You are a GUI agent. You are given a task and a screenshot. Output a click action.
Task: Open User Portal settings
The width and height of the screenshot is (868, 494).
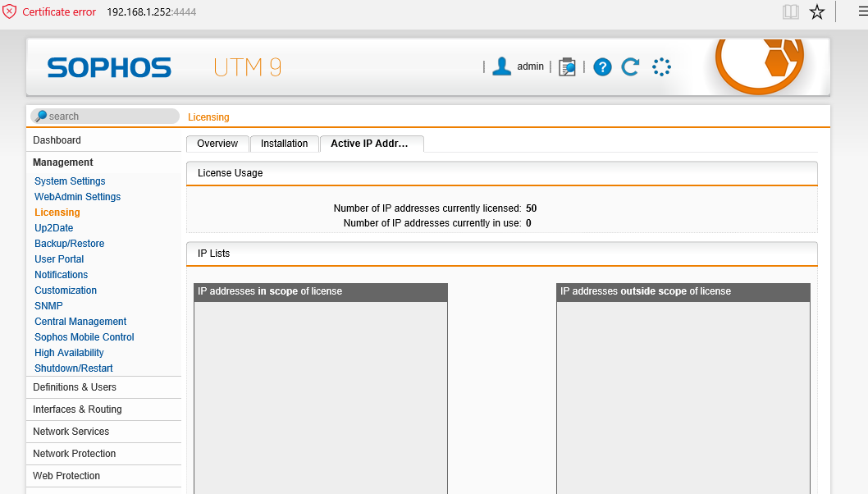coord(59,258)
